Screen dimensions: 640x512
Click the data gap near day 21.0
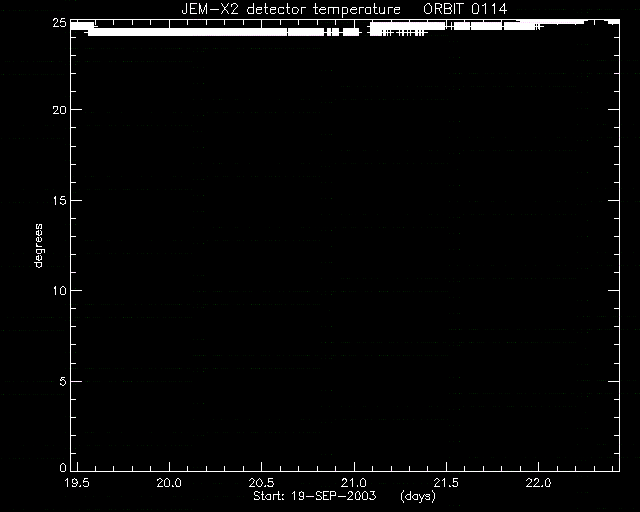coord(364,29)
